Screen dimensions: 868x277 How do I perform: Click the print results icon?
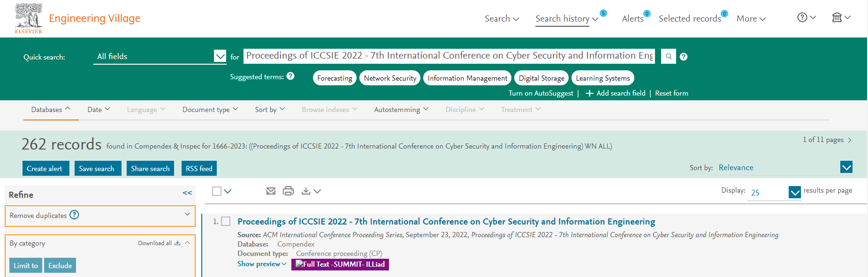[288, 191]
